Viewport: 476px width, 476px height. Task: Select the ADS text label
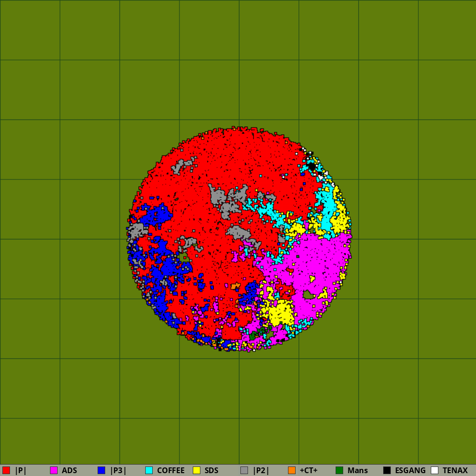[69, 470]
